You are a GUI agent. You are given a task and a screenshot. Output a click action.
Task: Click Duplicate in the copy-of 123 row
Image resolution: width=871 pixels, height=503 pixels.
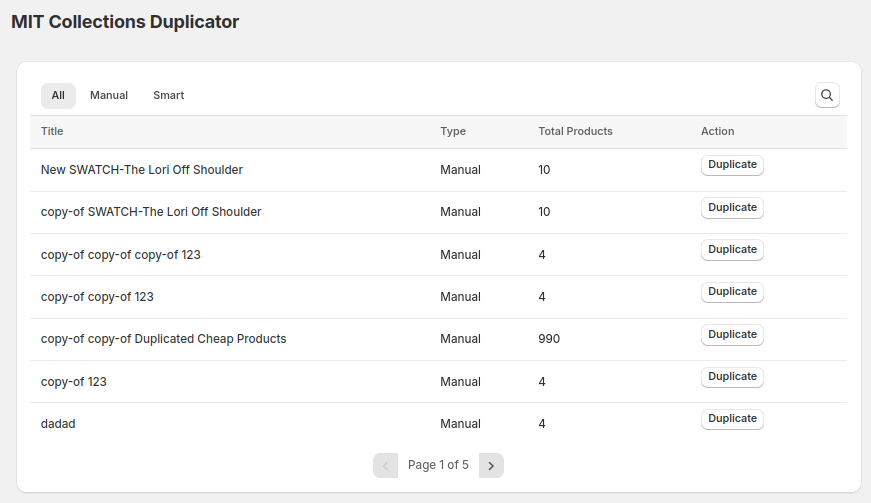[x=732, y=377]
